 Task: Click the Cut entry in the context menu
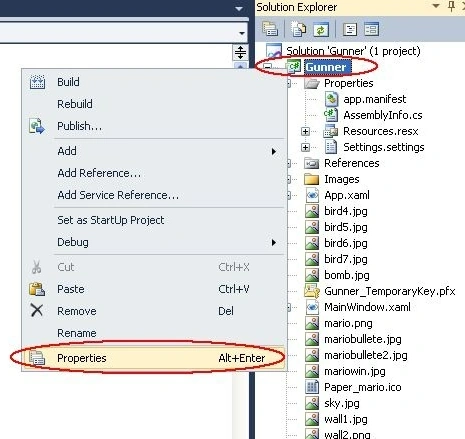coord(154,267)
